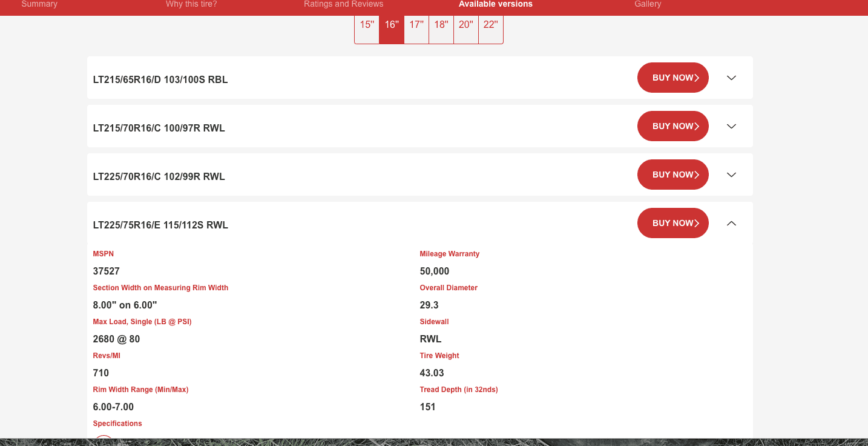Click the LT225/75R16/E 115/112S RWL title
The height and width of the screenshot is (446, 868).
point(160,225)
